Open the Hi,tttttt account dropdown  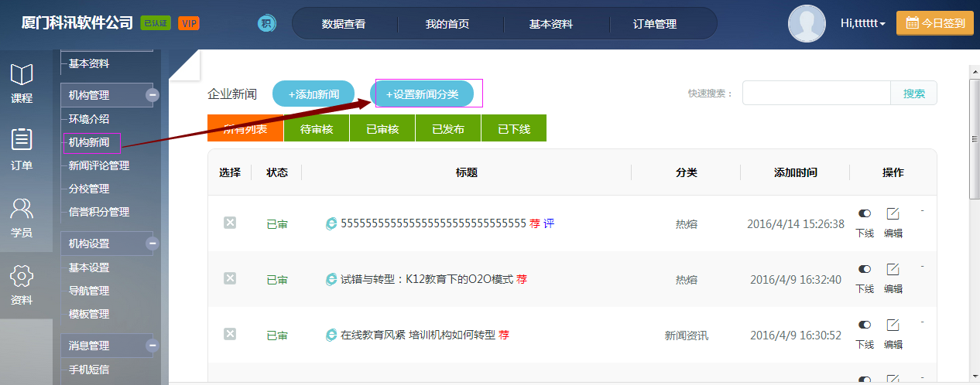tap(862, 23)
